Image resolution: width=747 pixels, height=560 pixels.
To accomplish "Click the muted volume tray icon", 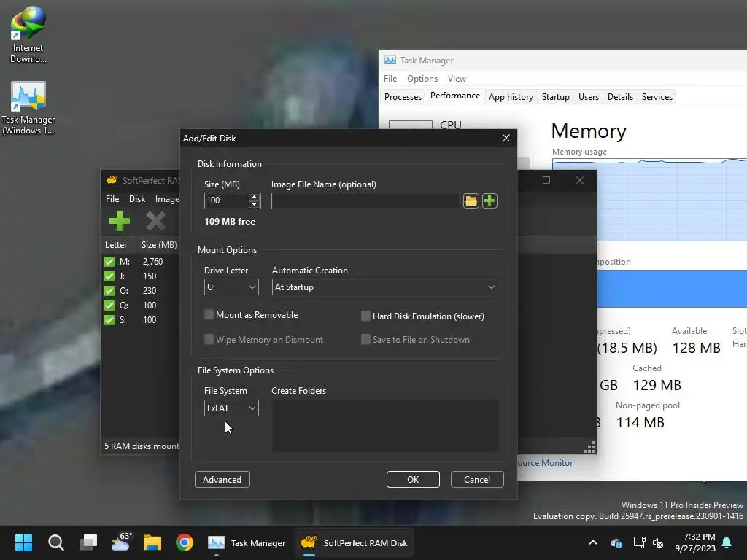I will click(658, 542).
